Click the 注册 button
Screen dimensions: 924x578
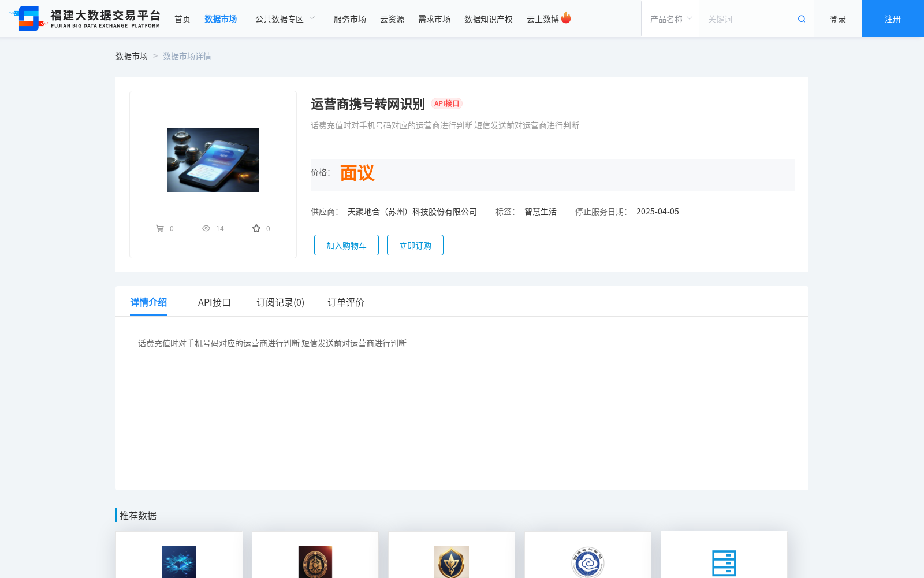tap(893, 18)
